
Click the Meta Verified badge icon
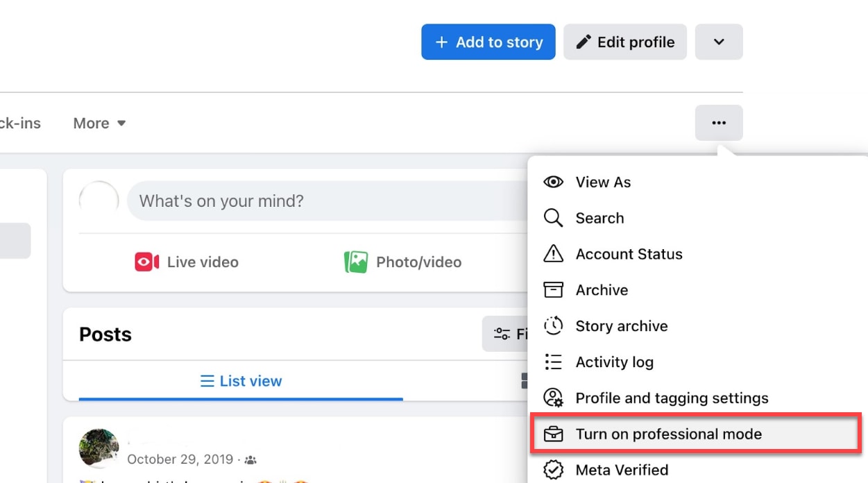pos(553,470)
